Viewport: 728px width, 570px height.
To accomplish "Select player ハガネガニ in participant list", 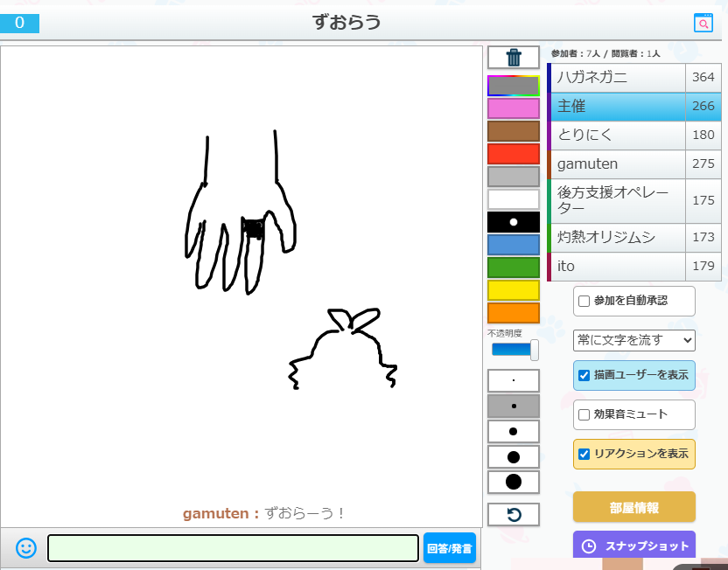I will [619, 78].
